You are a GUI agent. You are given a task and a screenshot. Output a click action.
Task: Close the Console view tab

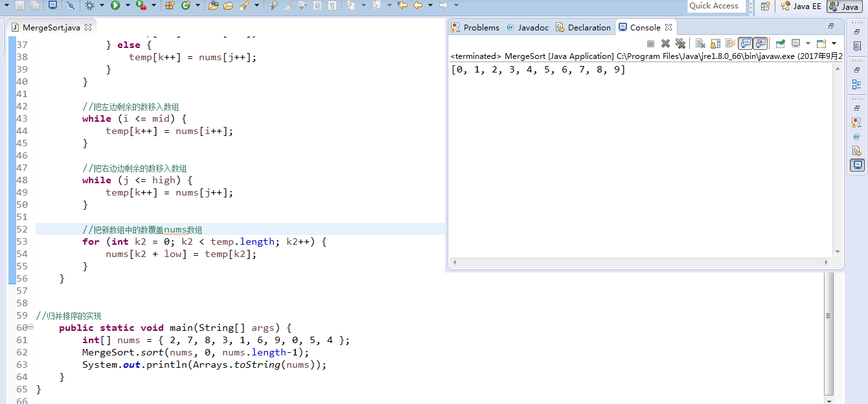pos(668,27)
